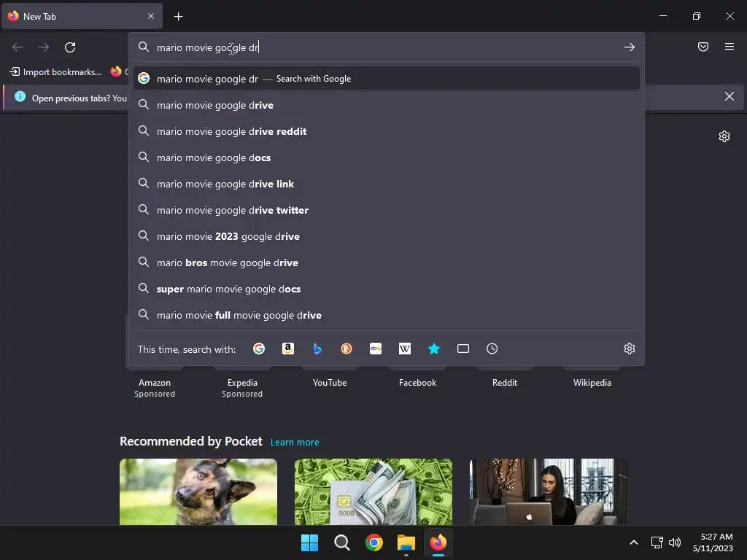Open the Amazon Sponsored shortcut
This screenshot has width=747, height=560.
coord(155,388)
